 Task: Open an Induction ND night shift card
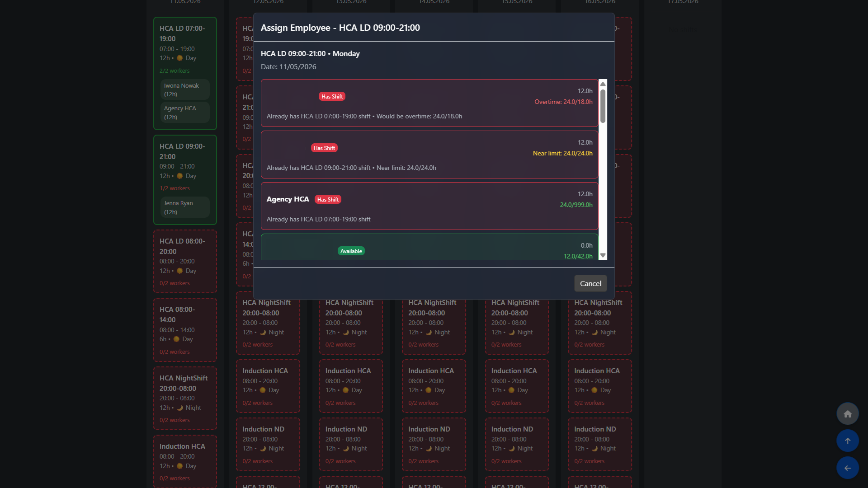pyautogui.click(x=268, y=444)
